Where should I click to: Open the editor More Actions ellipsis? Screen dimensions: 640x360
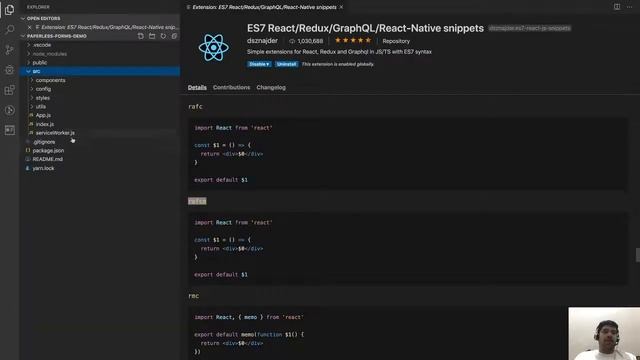(x=629, y=7)
